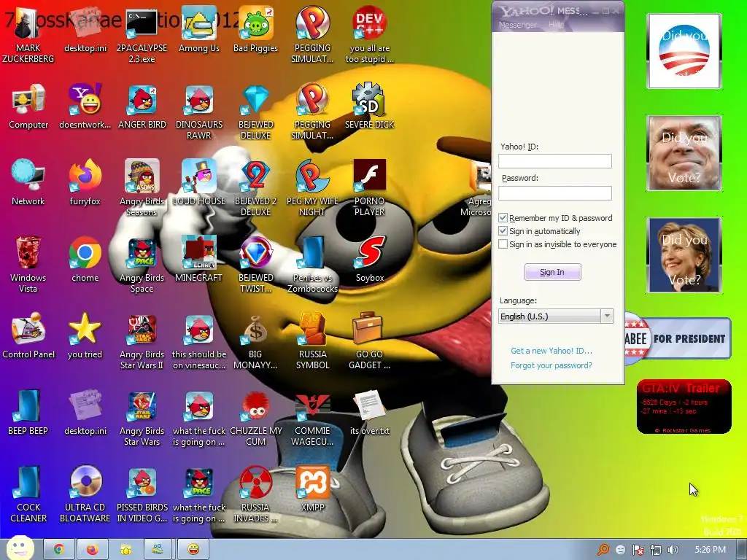Select the DINOSAURS RAWR icon
Screen dimensions: 747x560
click(x=198, y=111)
